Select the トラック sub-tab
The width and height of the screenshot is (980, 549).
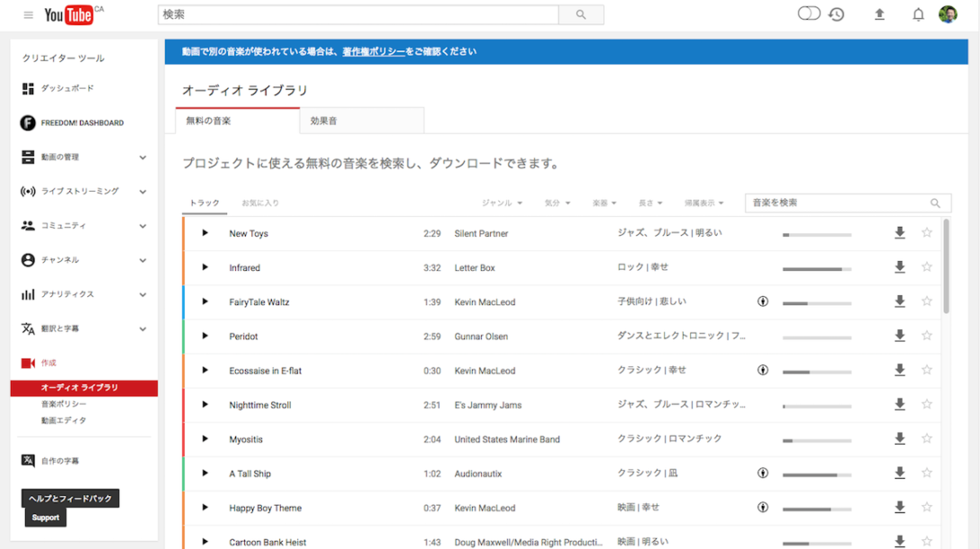coord(204,203)
